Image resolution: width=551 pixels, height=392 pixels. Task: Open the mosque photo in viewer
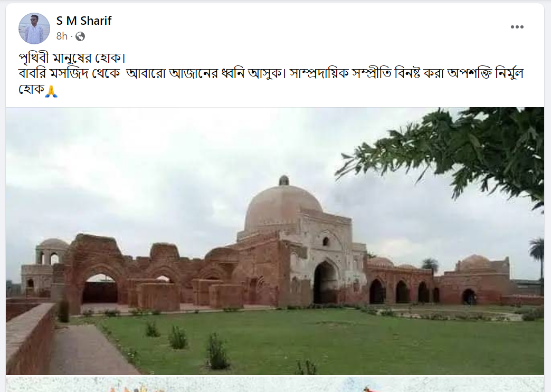click(275, 241)
